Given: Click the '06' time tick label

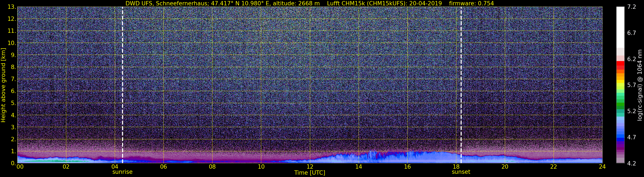Looking at the screenshot, I should tap(163, 167).
